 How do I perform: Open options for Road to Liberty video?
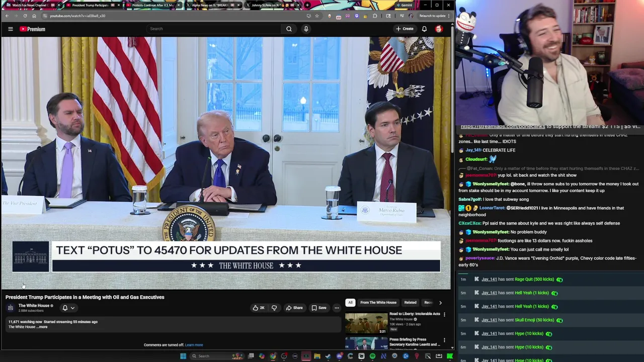444,314
